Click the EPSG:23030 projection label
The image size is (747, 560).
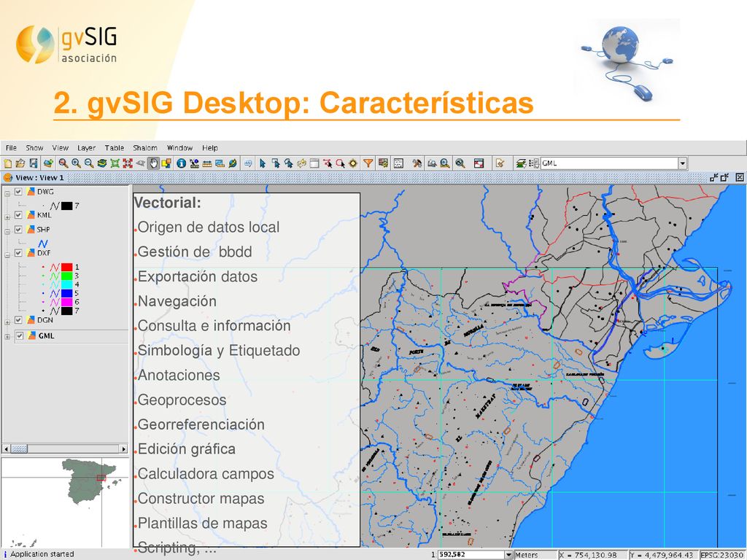coord(723,555)
